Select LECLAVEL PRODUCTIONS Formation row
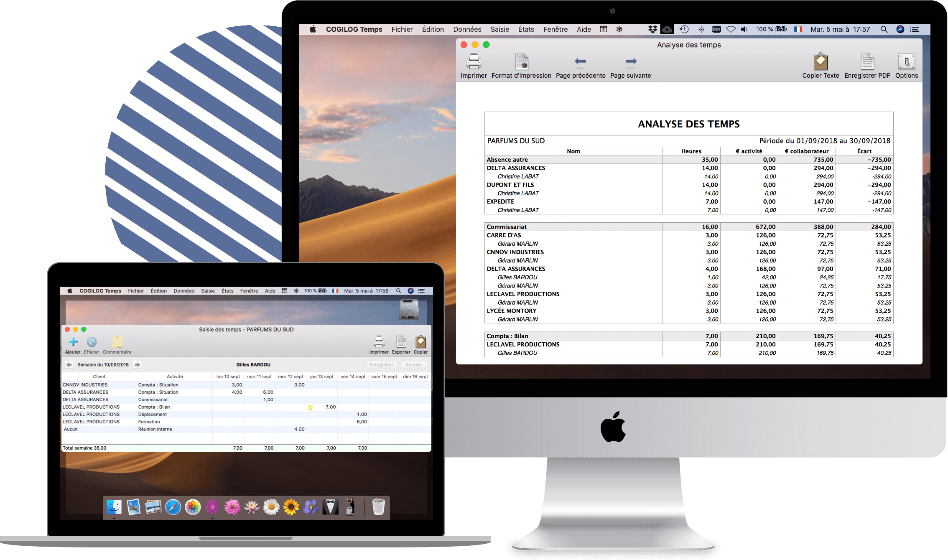This screenshot has height=560, width=948. click(246, 422)
